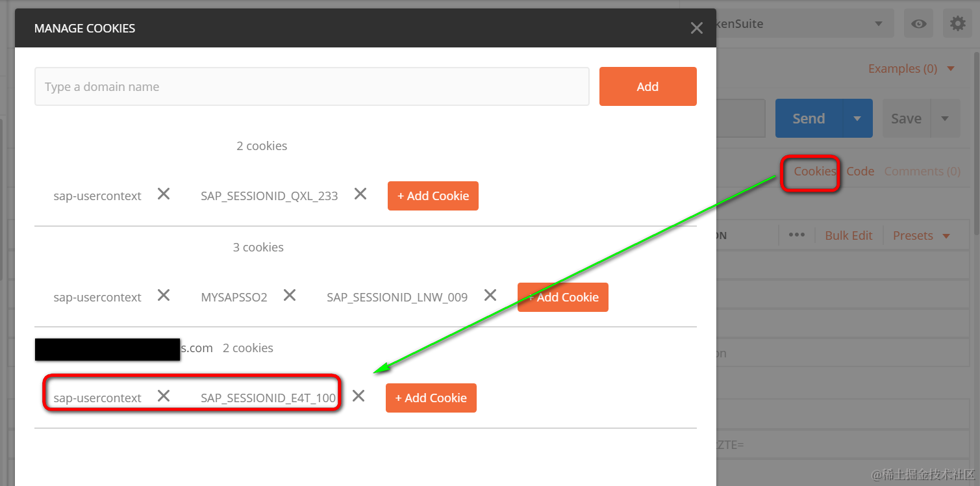Click the orange Add domain button
This screenshot has height=486, width=980.
point(647,86)
